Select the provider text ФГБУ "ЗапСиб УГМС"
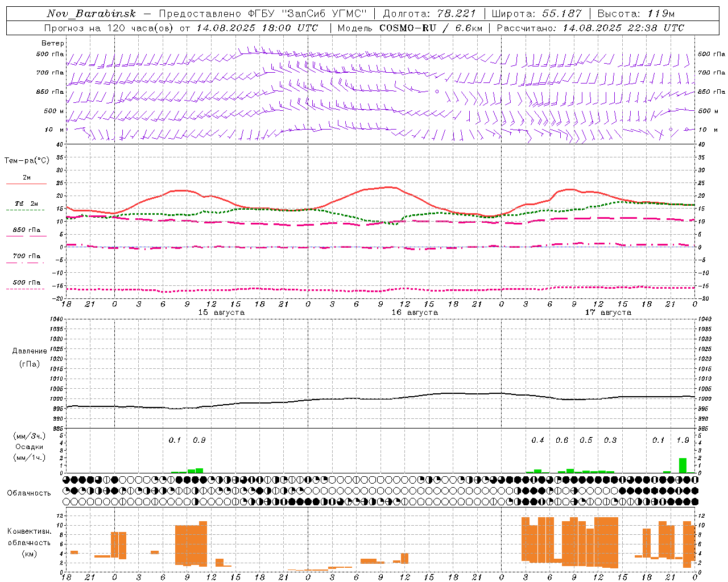Viewport: 728px width, 582px height. click(308, 14)
